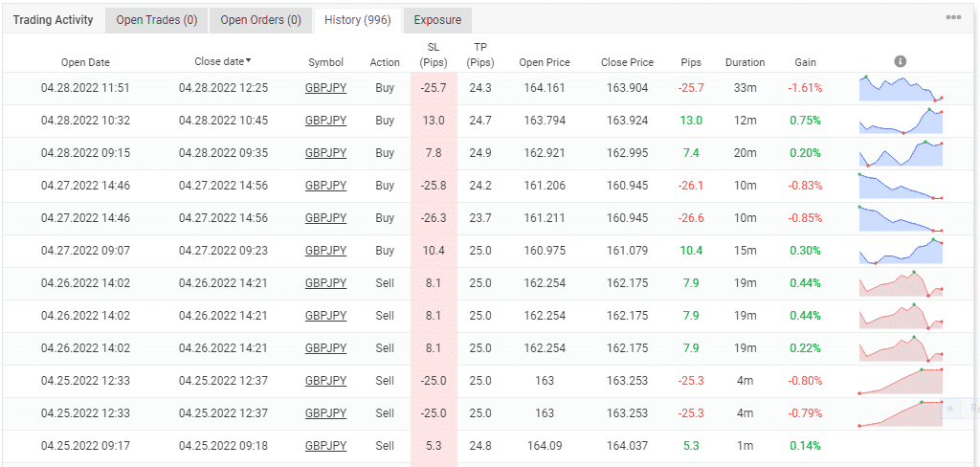This screenshot has height=467, width=980.
Task: Switch to Open Trades (0) tab
Action: pyautogui.click(x=156, y=20)
